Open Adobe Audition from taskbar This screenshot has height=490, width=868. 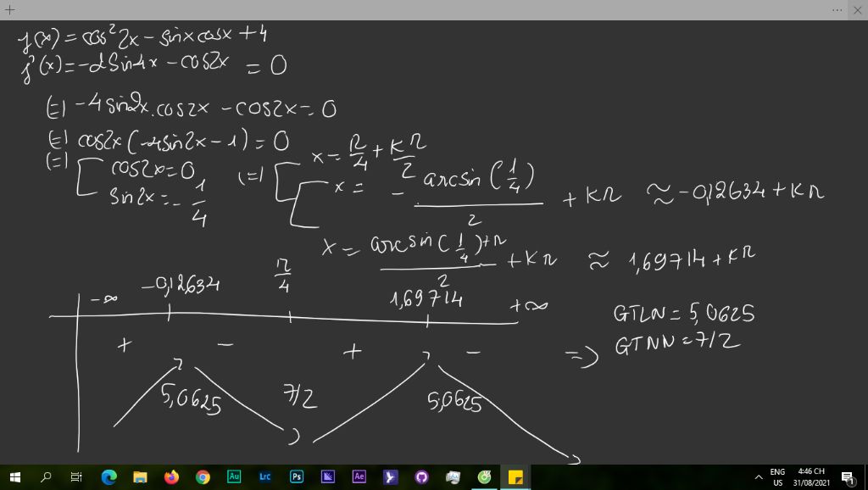(234, 476)
